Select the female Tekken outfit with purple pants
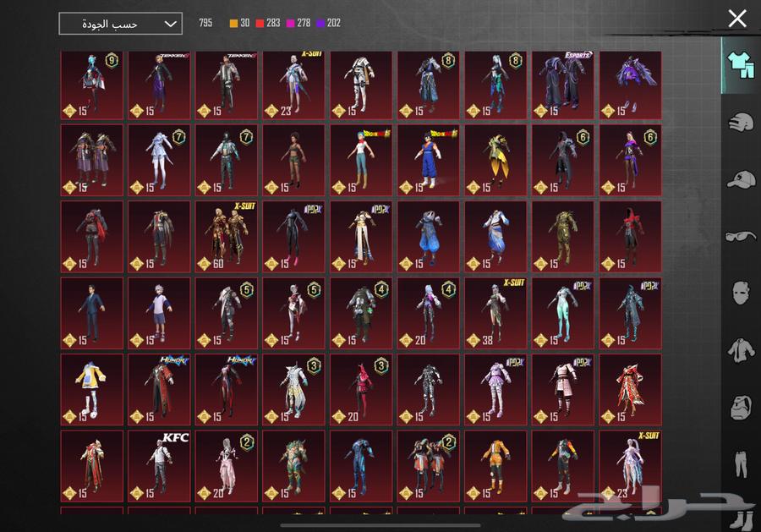 coord(159,85)
